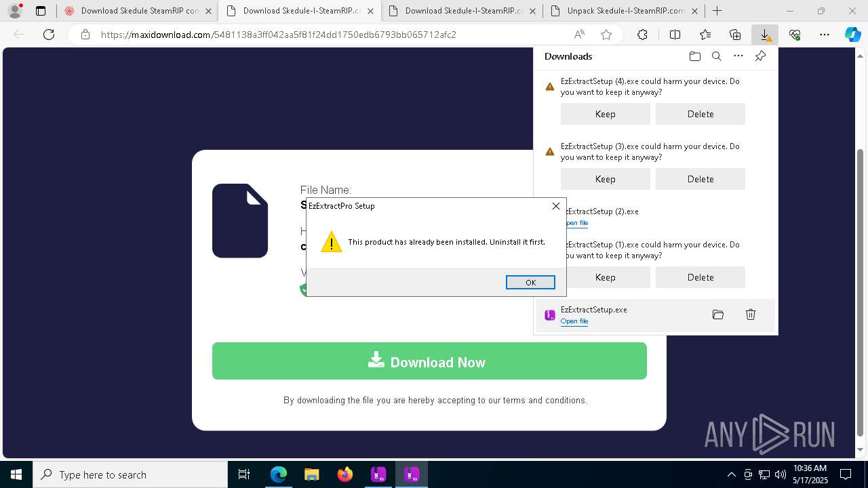The height and width of the screenshot is (488, 868).
Task: Open the Windows Start menu
Action: coord(16,474)
